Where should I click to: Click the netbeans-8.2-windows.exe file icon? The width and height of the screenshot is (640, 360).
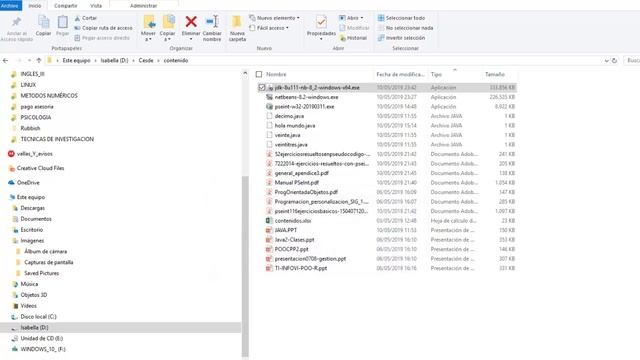pos(269,97)
